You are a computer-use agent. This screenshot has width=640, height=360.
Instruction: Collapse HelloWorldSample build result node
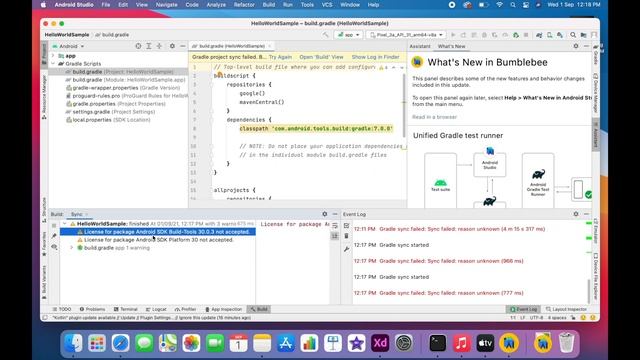click(64, 224)
